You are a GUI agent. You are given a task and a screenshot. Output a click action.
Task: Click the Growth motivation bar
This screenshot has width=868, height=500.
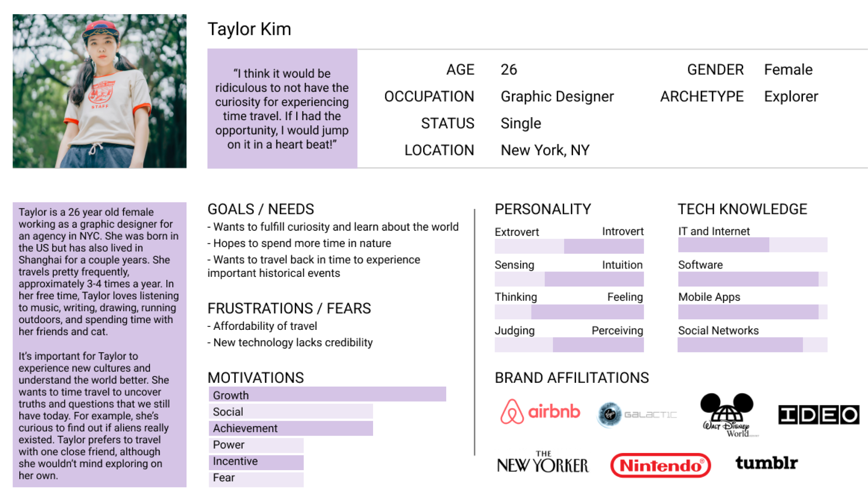327,395
